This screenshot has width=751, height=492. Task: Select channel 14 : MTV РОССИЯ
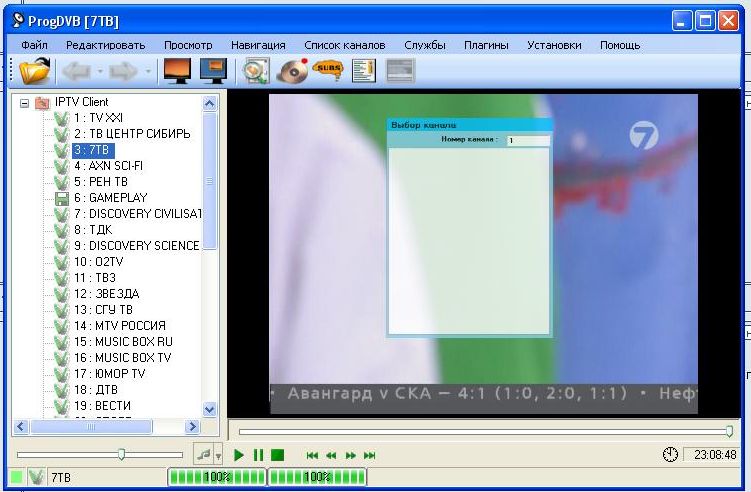[x=120, y=326]
